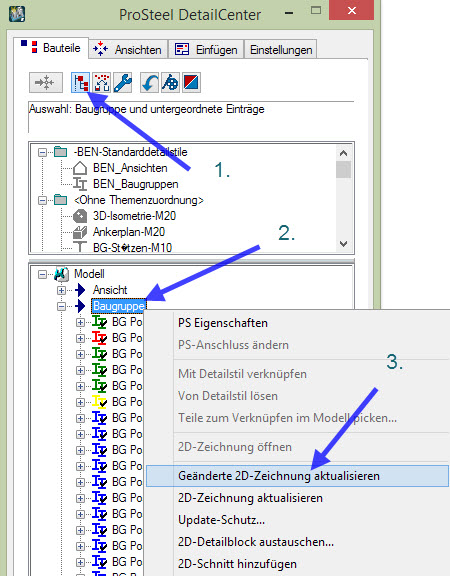Click the arrow-and-star pick button in toolbar
The width and height of the screenshot is (450, 576).
[x=46, y=83]
